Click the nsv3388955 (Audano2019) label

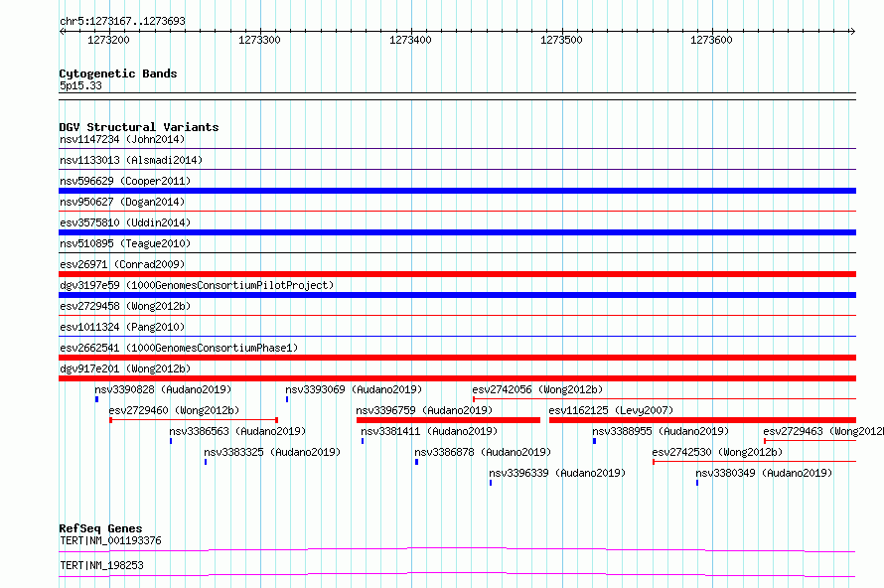click(661, 431)
